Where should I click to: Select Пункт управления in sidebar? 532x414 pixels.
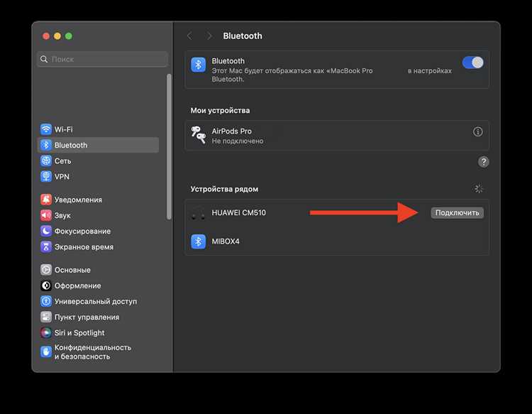(98, 317)
